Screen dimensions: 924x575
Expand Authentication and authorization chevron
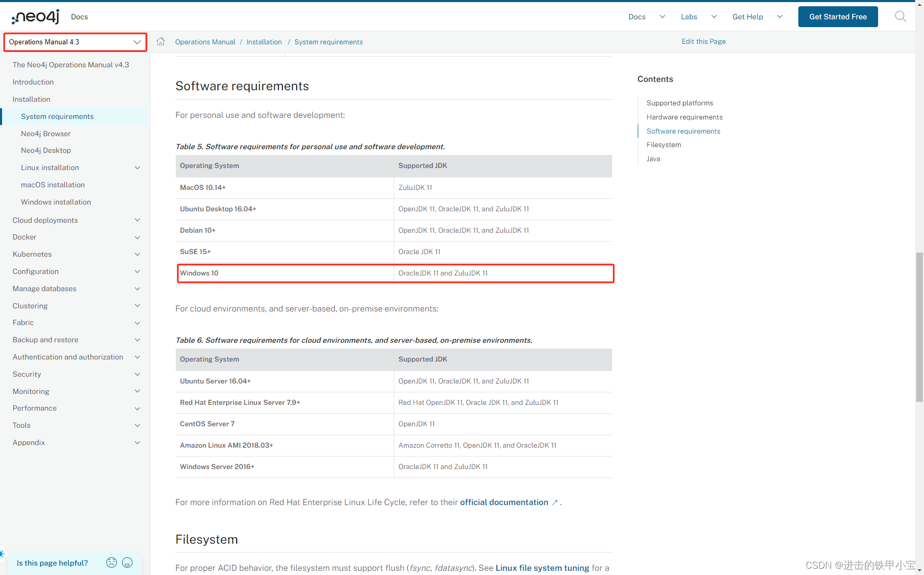(138, 357)
